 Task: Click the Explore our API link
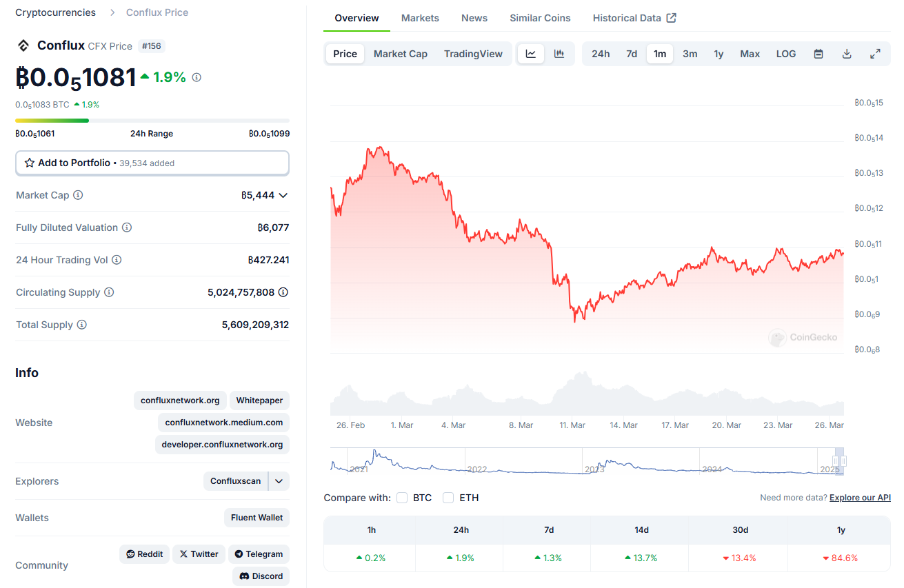point(860,498)
